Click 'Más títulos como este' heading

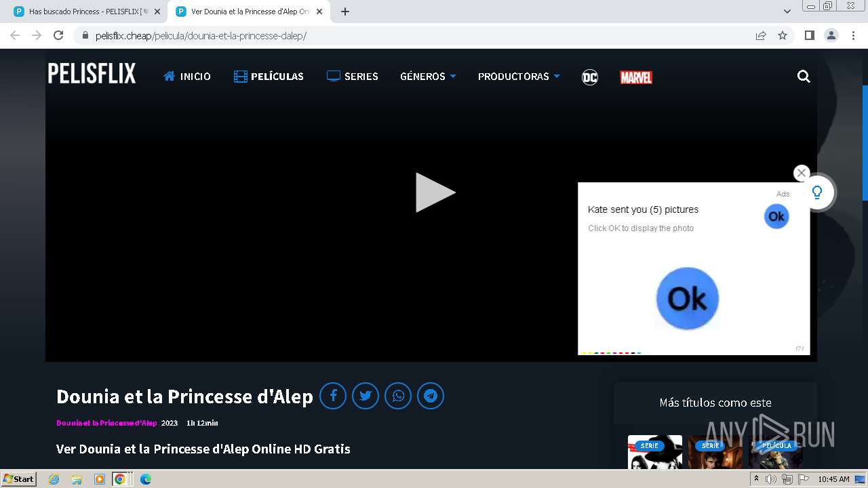(715, 403)
